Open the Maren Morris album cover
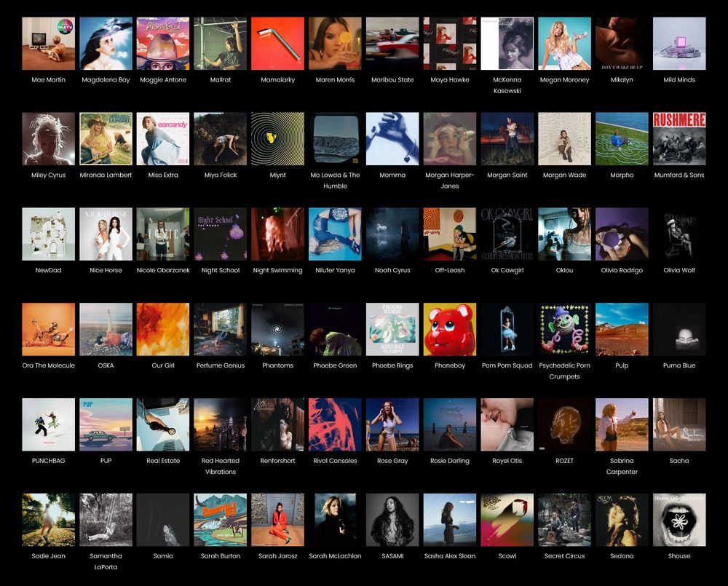728x586 pixels. tap(335, 44)
